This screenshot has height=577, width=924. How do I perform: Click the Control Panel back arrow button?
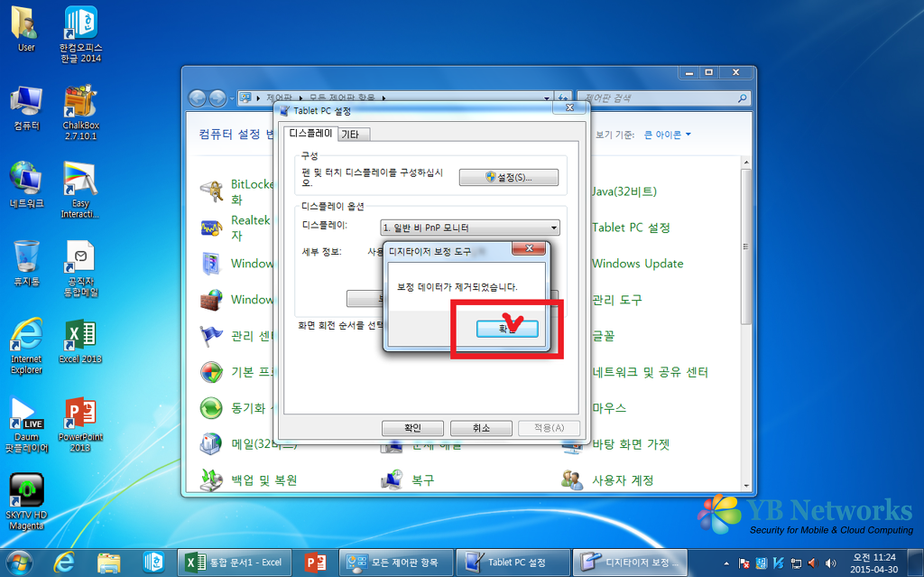[x=198, y=98]
